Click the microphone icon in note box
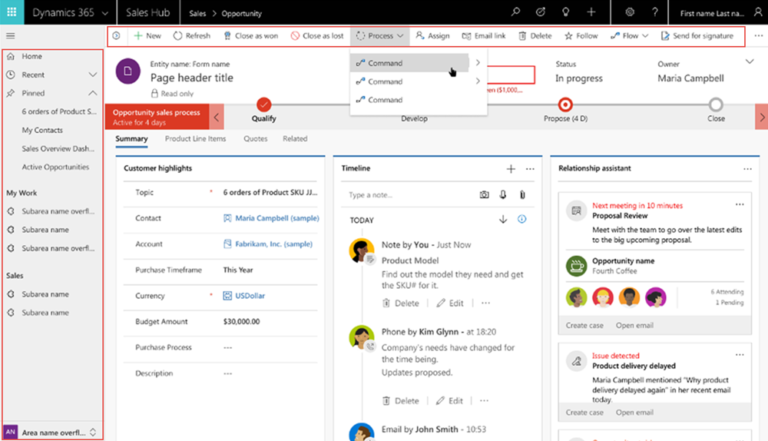The width and height of the screenshot is (768, 441). pyautogui.click(x=503, y=195)
